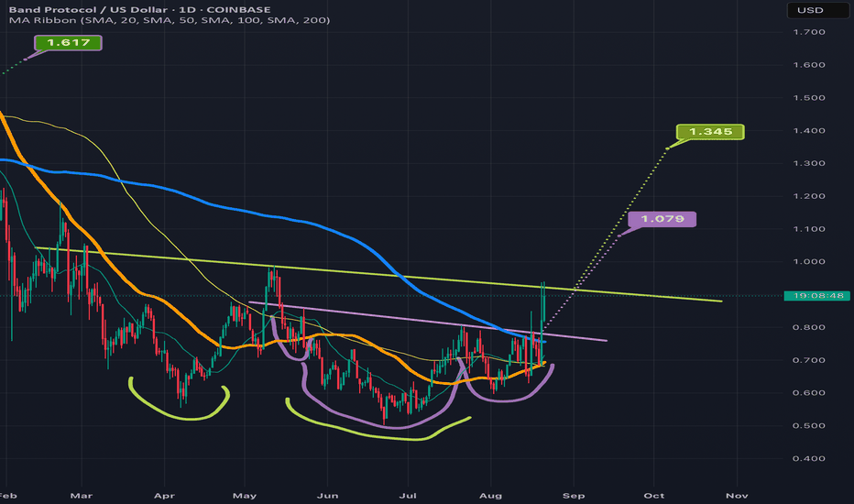Click the 0.500 price axis value
The height and width of the screenshot is (504, 854).
809,425
